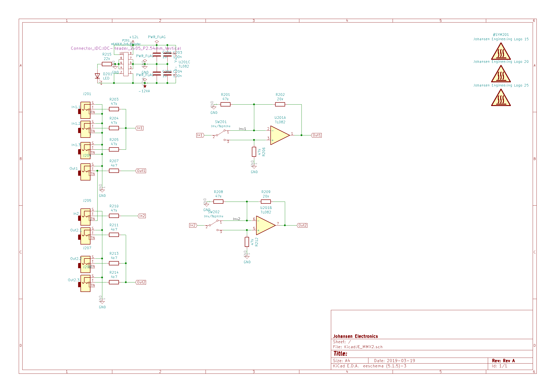This screenshot has height=392, width=555.
Task: Click the Johansen Electronics title block text
Action: pyautogui.click(x=355, y=336)
